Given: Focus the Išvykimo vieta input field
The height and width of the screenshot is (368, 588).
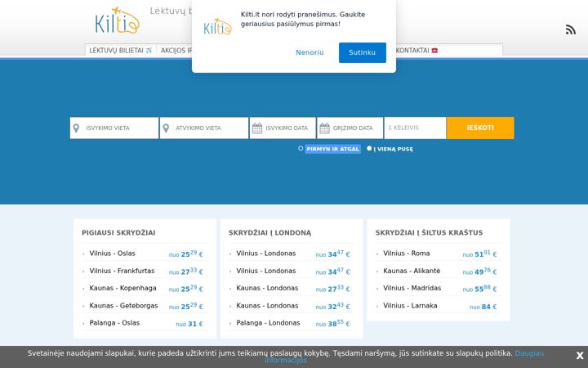Looking at the screenshot, I should [x=114, y=128].
